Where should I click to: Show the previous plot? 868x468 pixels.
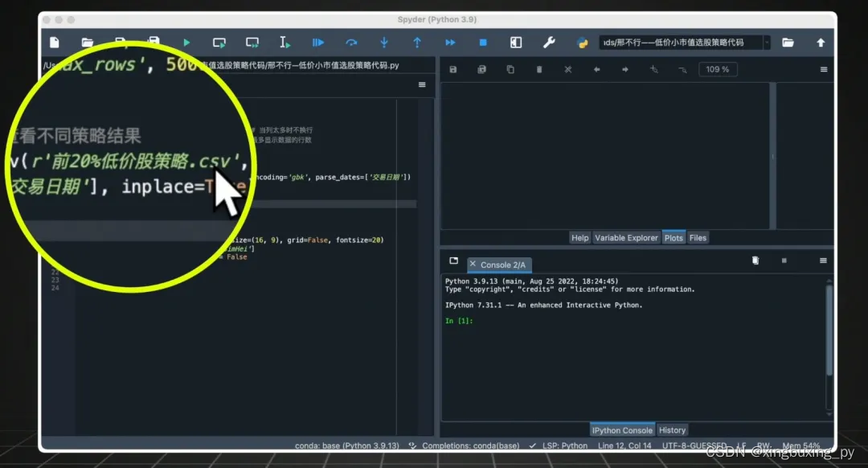pos(596,69)
